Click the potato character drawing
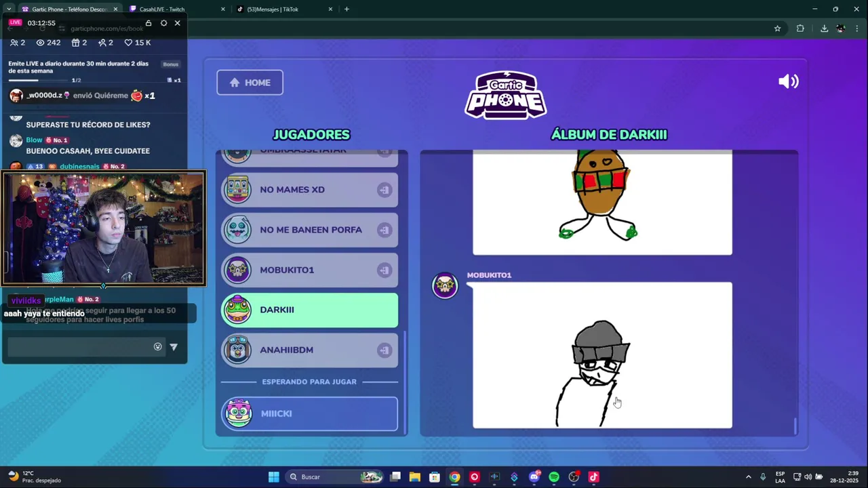This screenshot has width=868, height=488. point(599,195)
